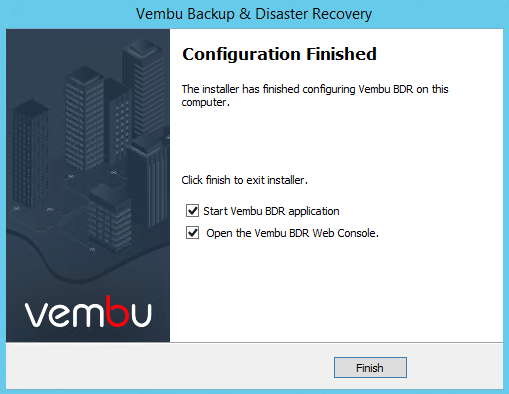Click the 'Start Vembu BDR application' label text
The image size is (509, 394).
coord(271,211)
